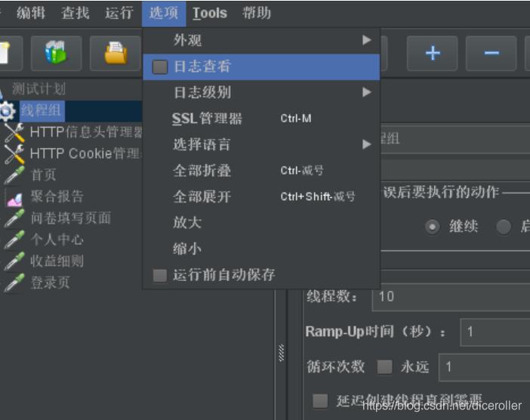Choose 全部展开 in the menu
Screen dimensions: 530x420
click(261, 197)
